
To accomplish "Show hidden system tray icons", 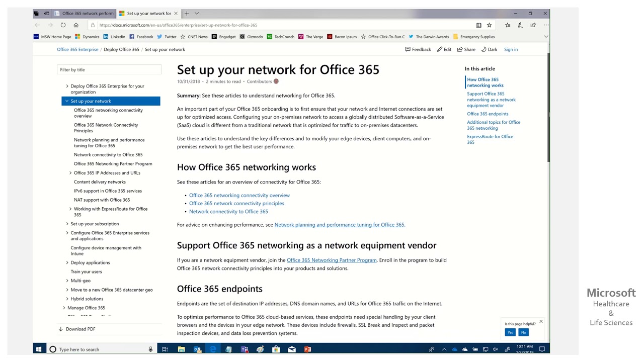I will [x=444, y=349].
